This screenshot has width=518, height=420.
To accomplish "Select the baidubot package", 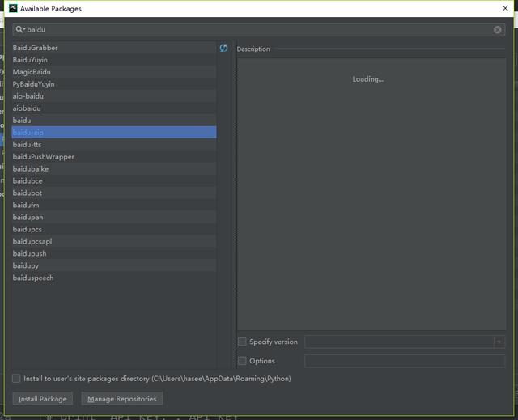I will pyautogui.click(x=114, y=193).
